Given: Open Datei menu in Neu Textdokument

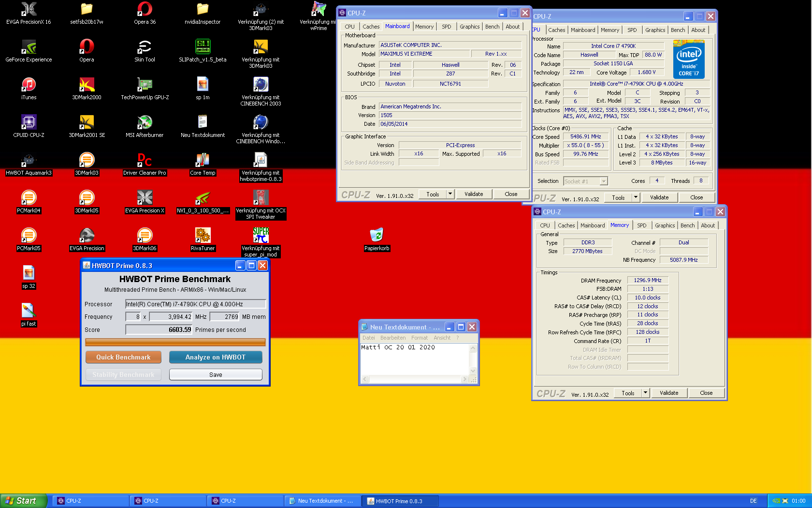Looking at the screenshot, I should click(x=368, y=338).
